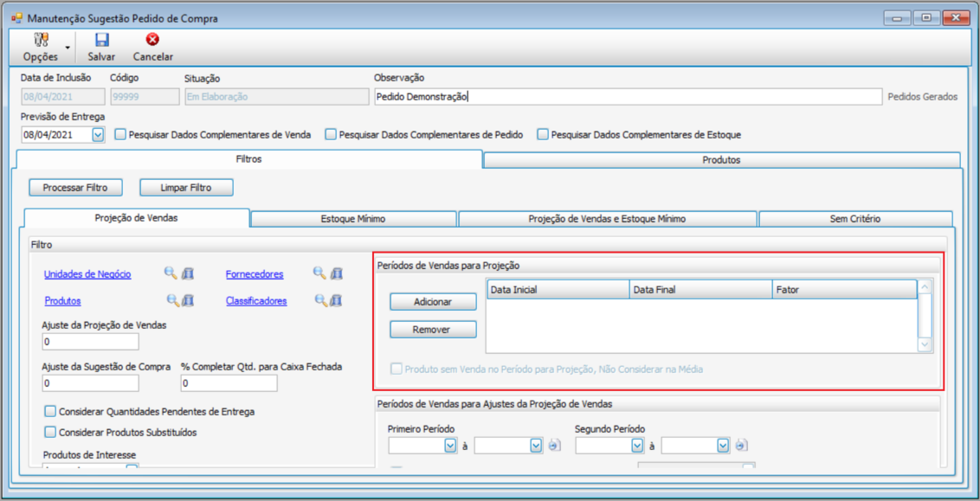This screenshot has width=980, height=501.
Task: Click scroll down arrow in periods grid
Action: (925, 344)
